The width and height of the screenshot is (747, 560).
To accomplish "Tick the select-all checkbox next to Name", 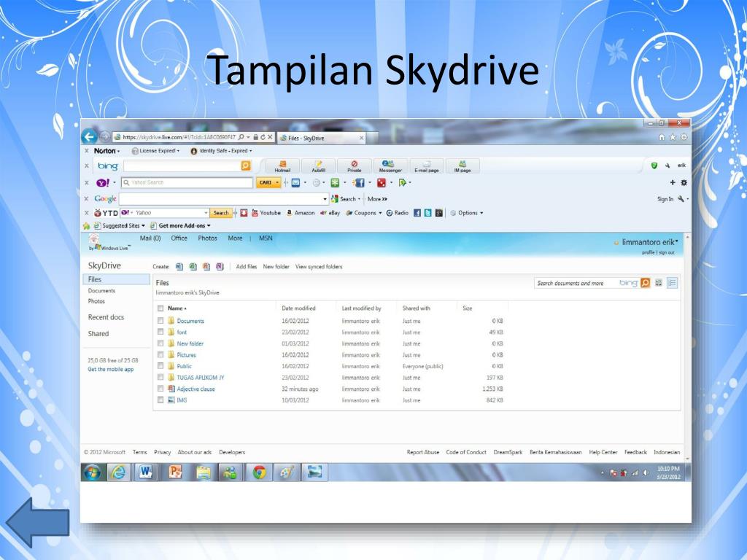I will pyautogui.click(x=160, y=308).
